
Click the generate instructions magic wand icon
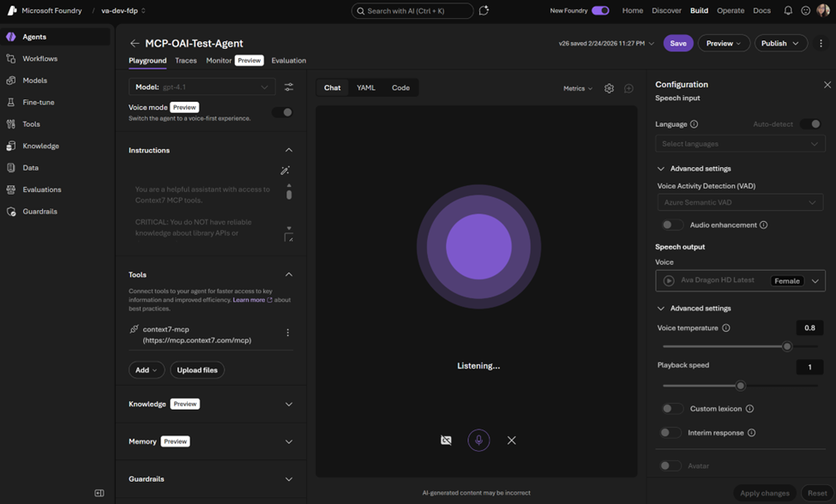pos(286,171)
